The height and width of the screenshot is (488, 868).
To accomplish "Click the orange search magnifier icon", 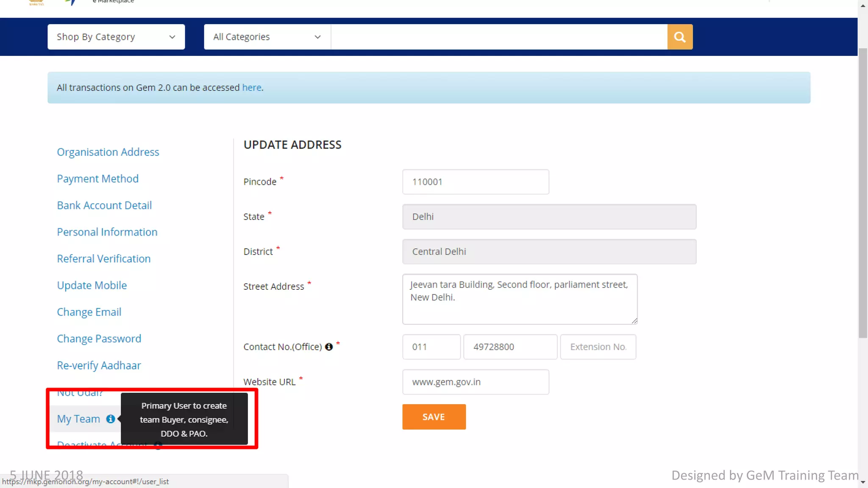I will 679,37.
